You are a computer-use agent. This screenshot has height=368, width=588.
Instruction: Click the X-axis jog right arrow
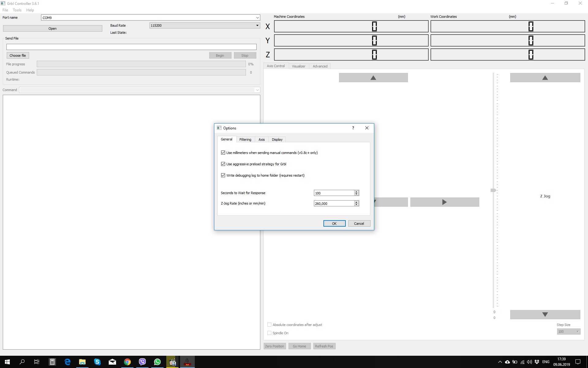point(444,202)
